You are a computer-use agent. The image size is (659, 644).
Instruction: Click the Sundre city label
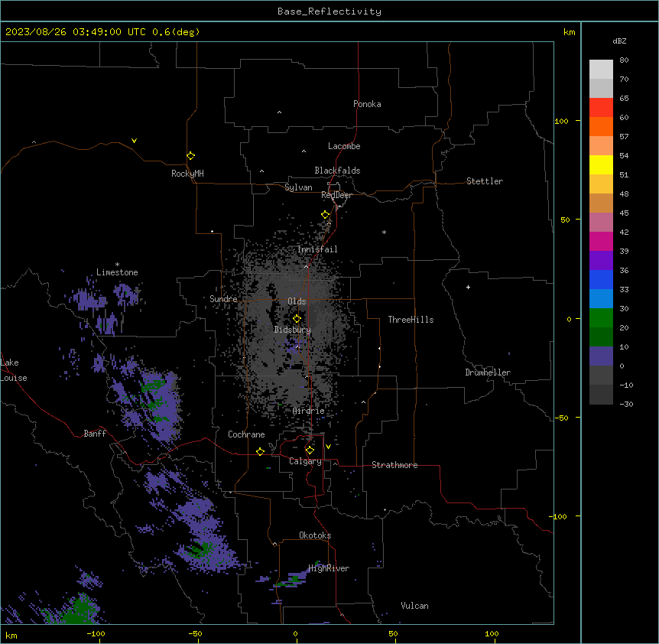223,299
